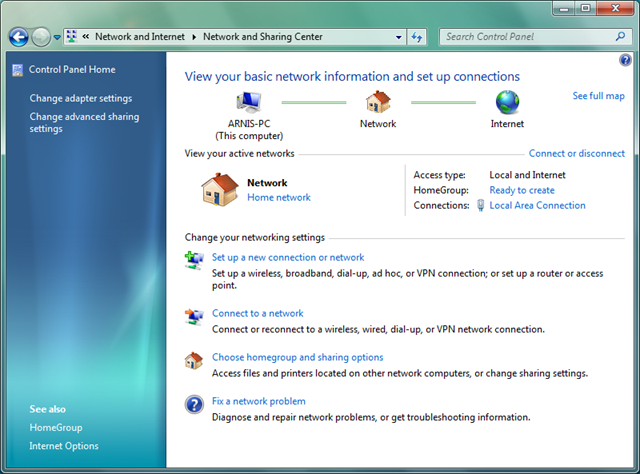Click the Forward arrow button
The height and width of the screenshot is (474, 640).
pos(41,37)
